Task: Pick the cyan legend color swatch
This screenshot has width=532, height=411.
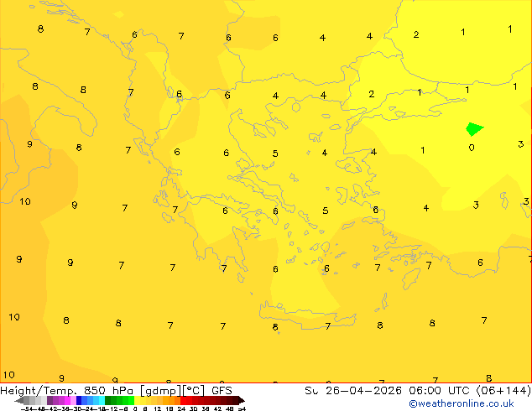Action: [x=102, y=400]
